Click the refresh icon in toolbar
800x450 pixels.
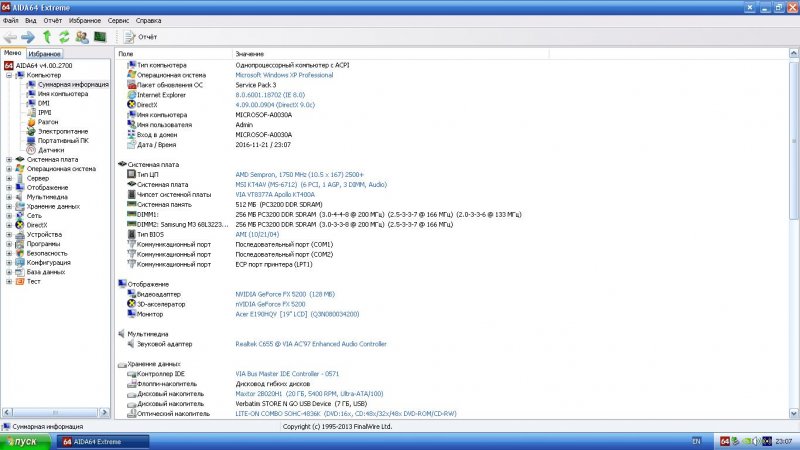point(64,37)
